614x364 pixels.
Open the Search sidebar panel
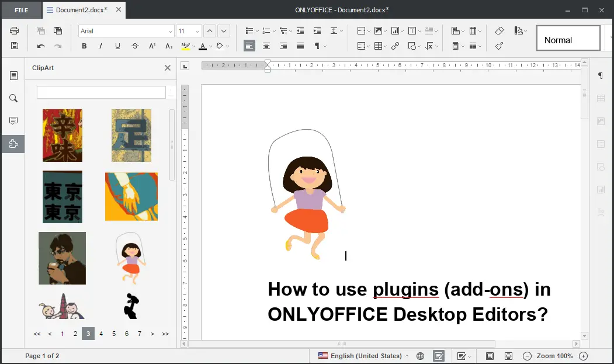point(13,98)
